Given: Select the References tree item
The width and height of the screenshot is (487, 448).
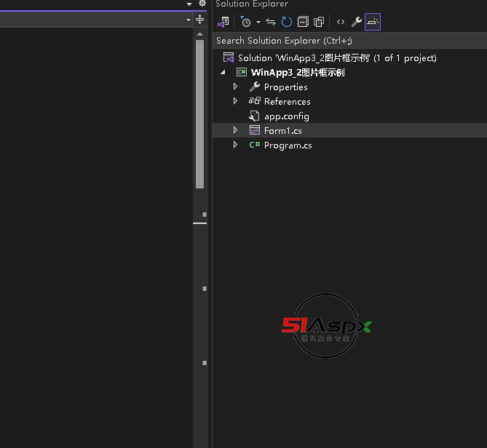Looking at the screenshot, I should click(288, 101).
